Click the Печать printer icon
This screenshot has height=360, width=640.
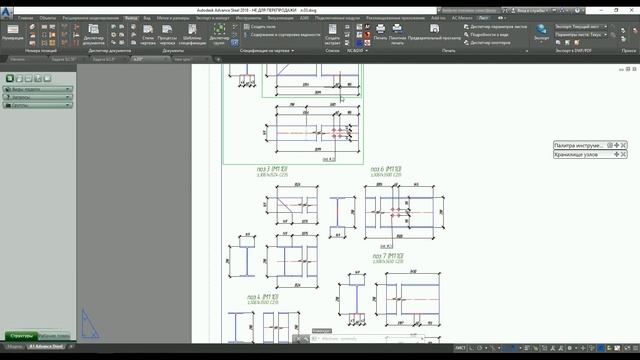coord(380,32)
